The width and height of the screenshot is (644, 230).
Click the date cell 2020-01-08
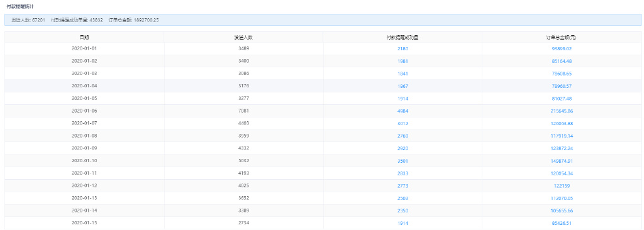coord(84,136)
